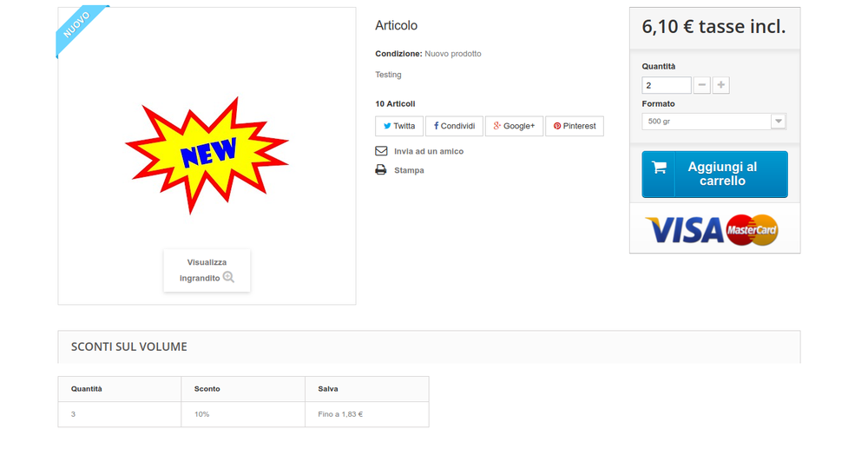Viewport: 868px width, 475px height.
Task: Click the quantity 3 cell in the discounts table
Action: [x=120, y=414]
